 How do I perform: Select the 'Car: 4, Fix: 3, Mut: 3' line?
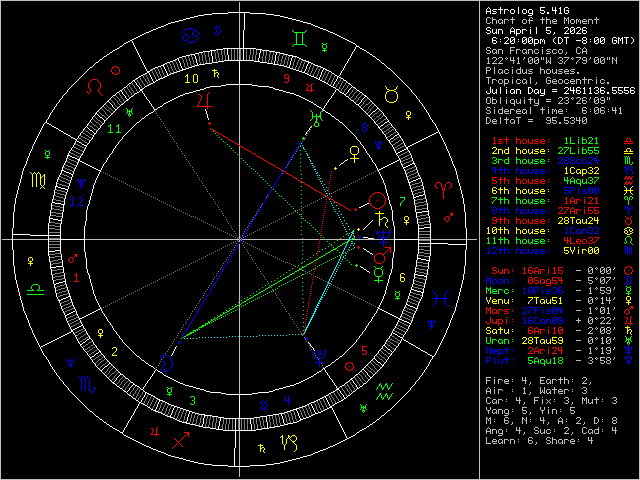point(551,401)
